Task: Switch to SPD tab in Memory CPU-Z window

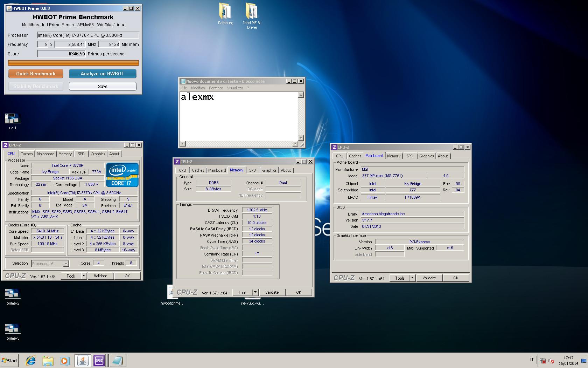Action: [x=253, y=170]
